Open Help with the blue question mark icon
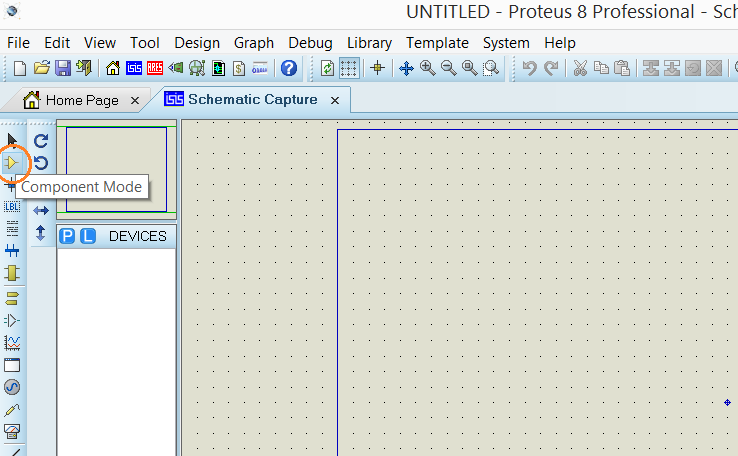Image resolution: width=738 pixels, height=456 pixels. (x=289, y=68)
